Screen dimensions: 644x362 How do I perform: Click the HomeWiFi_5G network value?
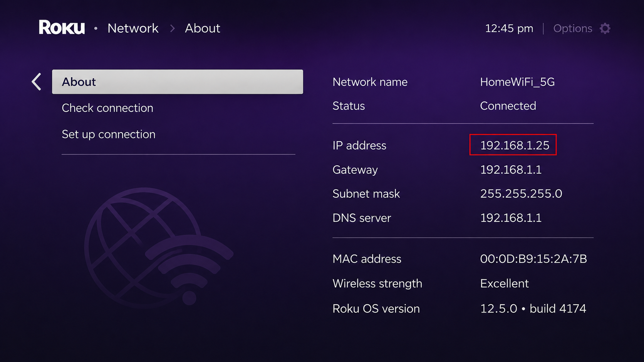[x=517, y=82]
